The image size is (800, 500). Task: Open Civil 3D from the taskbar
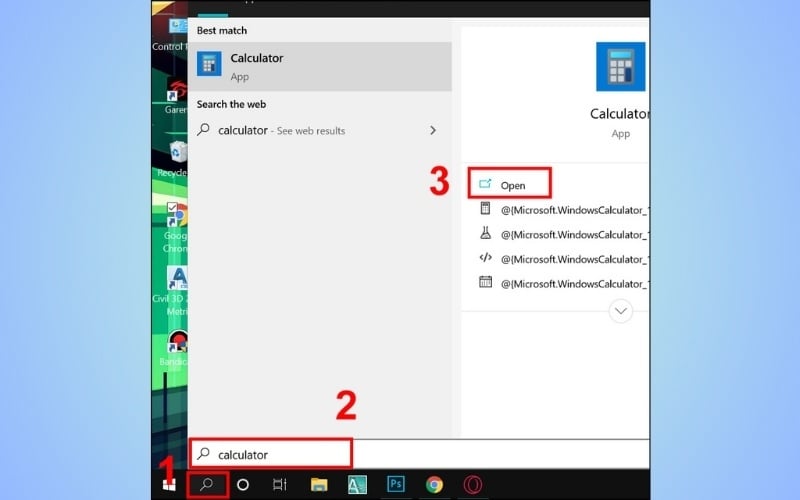click(357, 484)
